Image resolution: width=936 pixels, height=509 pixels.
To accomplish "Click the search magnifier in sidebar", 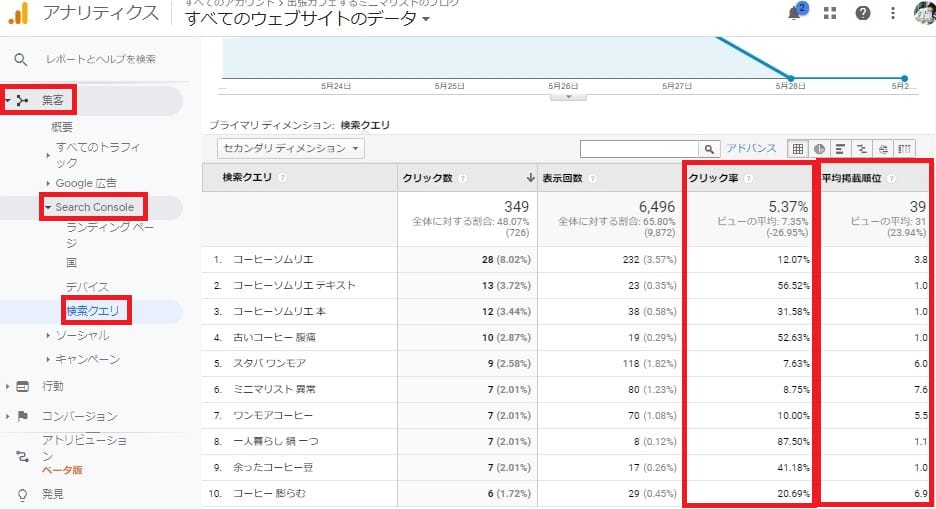I will [21, 59].
